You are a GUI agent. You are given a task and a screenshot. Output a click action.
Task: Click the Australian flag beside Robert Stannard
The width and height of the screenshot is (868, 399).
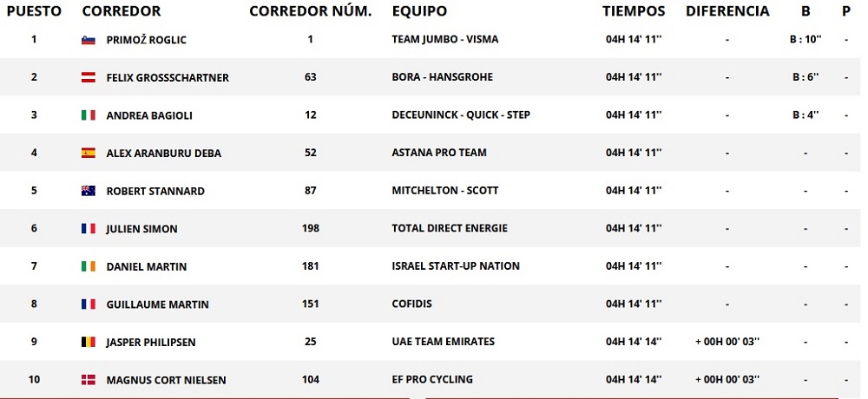coord(88,191)
